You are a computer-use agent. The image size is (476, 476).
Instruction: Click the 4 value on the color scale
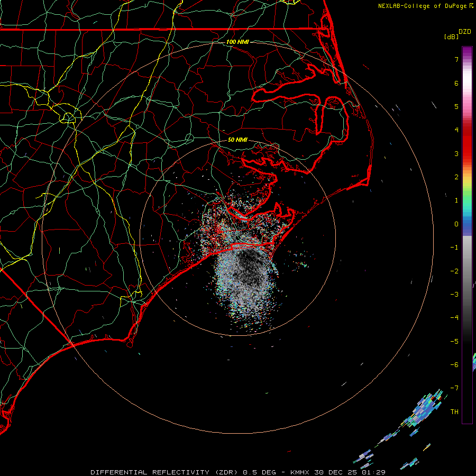pos(456,130)
